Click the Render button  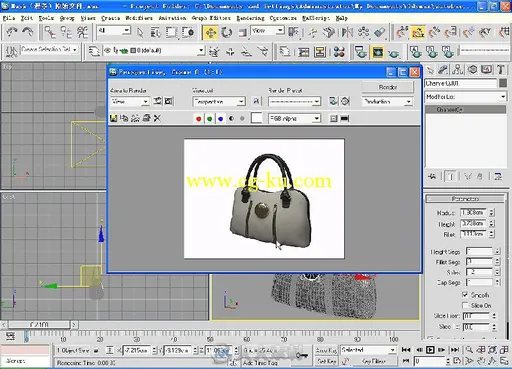click(x=387, y=87)
